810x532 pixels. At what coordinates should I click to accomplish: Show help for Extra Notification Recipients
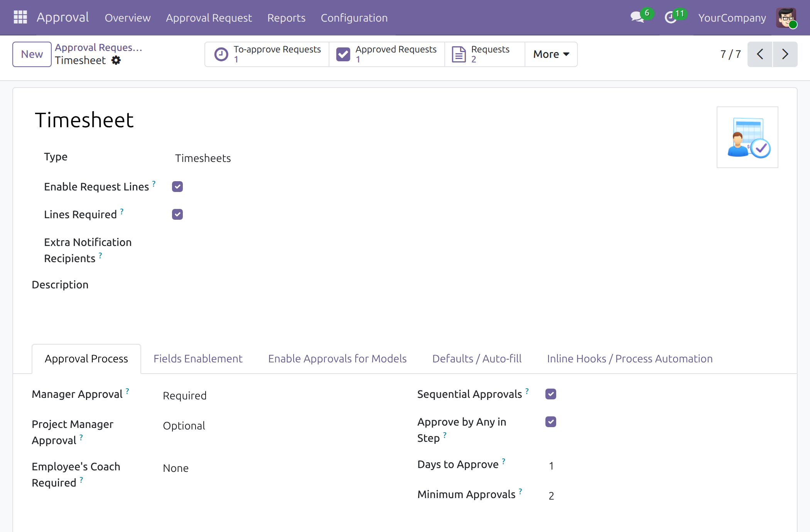click(x=100, y=255)
